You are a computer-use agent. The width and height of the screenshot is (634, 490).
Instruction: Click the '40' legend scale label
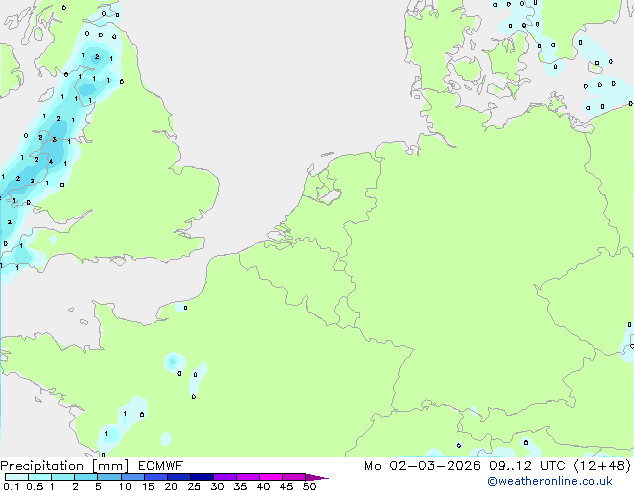tap(263, 486)
